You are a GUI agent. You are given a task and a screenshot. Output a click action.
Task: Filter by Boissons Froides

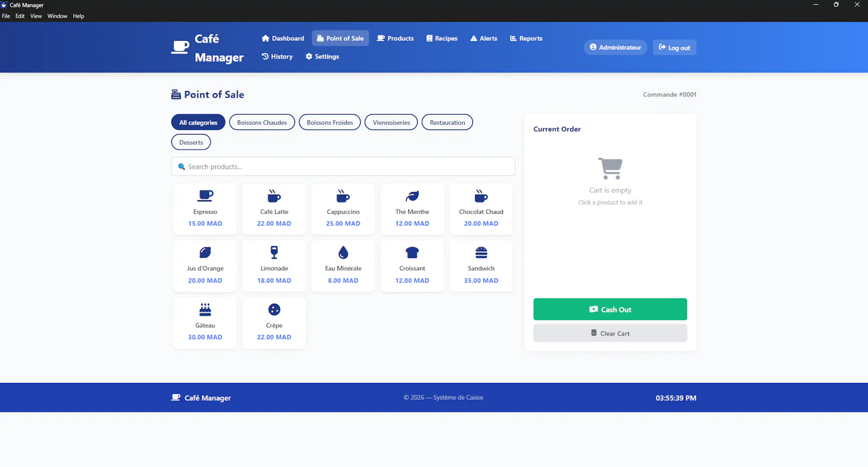(330, 123)
